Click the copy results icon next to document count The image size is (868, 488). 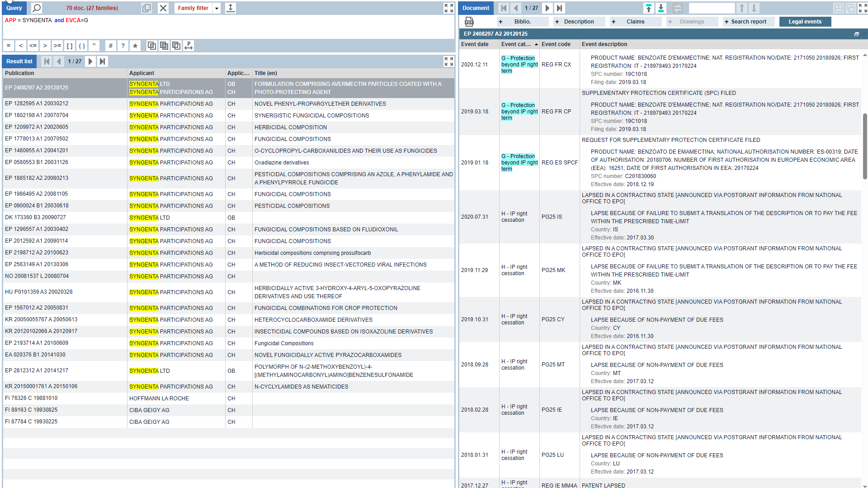coord(146,8)
